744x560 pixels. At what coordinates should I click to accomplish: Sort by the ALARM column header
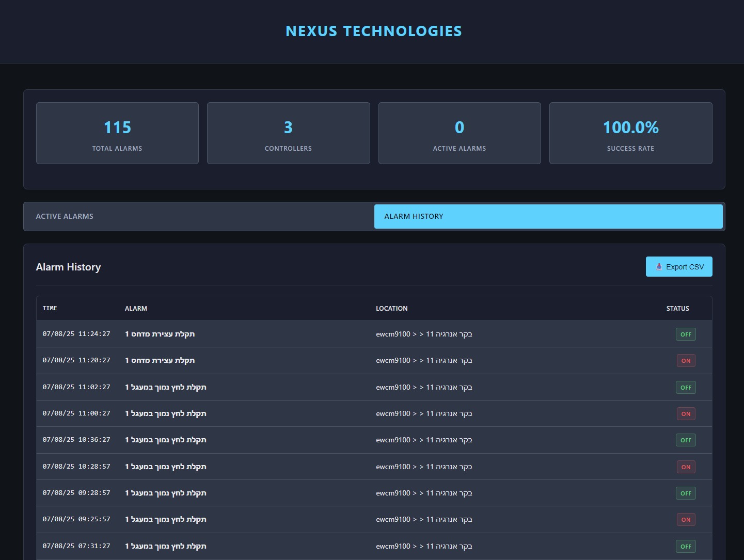point(136,308)
